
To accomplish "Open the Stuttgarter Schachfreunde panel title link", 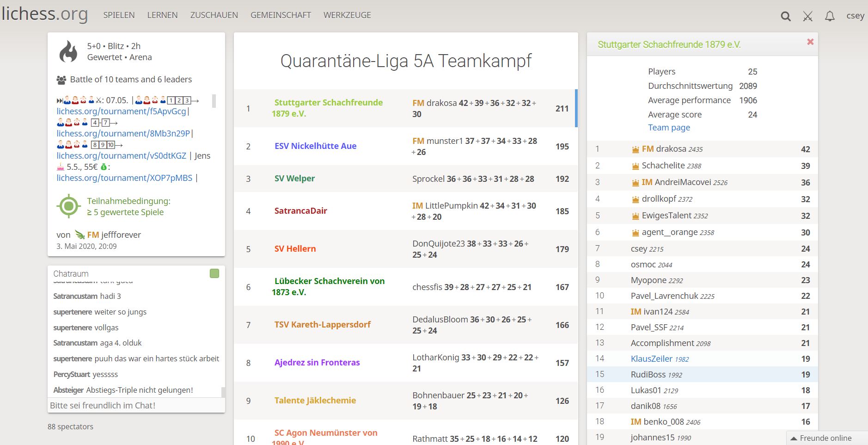I will [669, 44].
